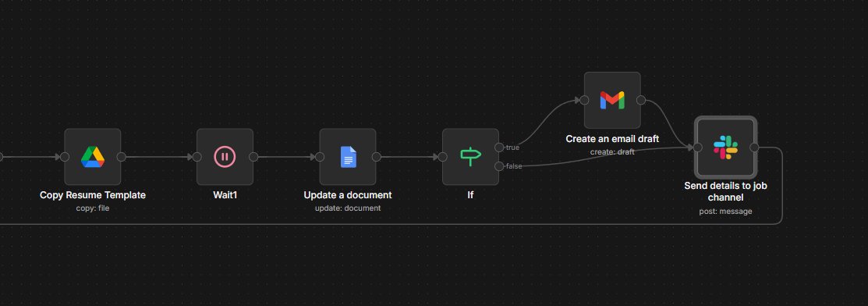Select the Gmail Create an email draft node
The height and width of the screenshot is (306, 868).
(x=612, y=101)
